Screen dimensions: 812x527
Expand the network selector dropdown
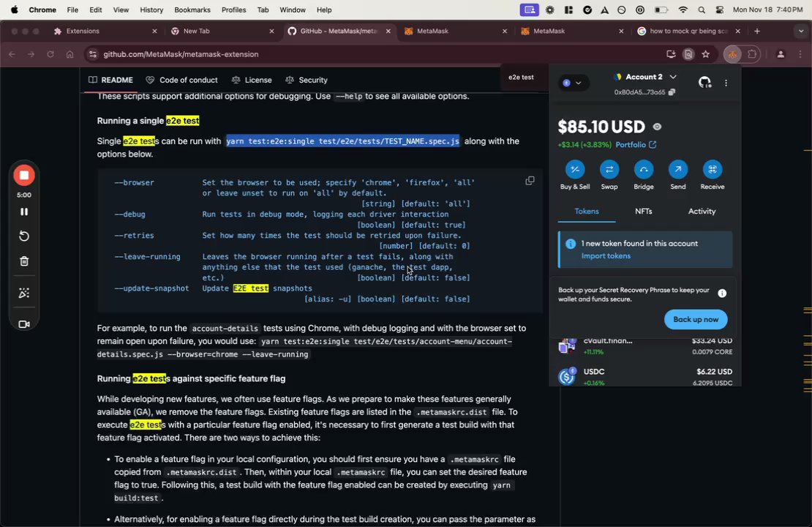tap(573, 83)
